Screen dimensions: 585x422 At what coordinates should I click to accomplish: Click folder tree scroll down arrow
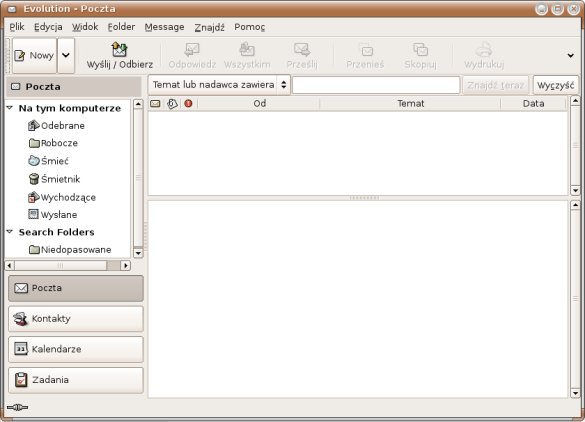click(138, 253)
